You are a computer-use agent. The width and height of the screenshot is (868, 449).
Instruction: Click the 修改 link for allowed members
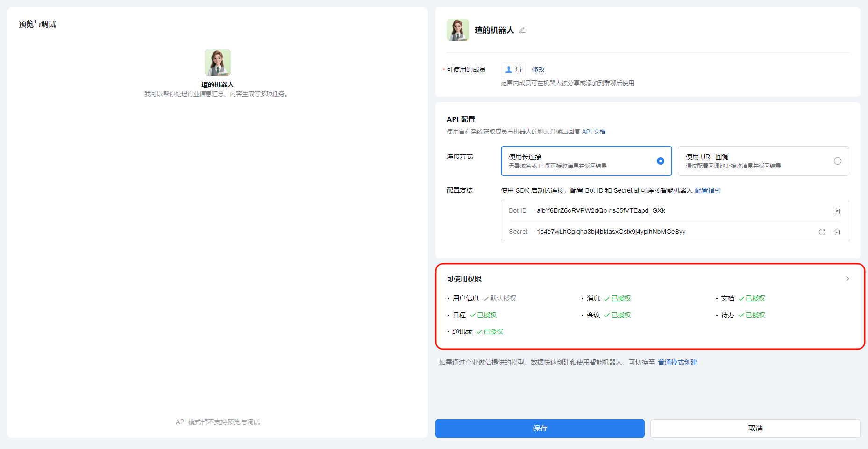tap(538, 70)
